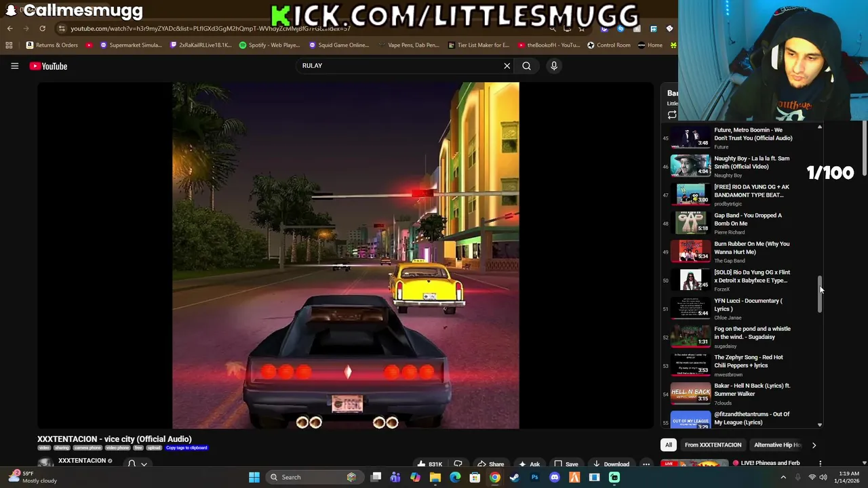Open Home bookmark
The height and width of the screenshot is (488, 868).
click(650, 45)
